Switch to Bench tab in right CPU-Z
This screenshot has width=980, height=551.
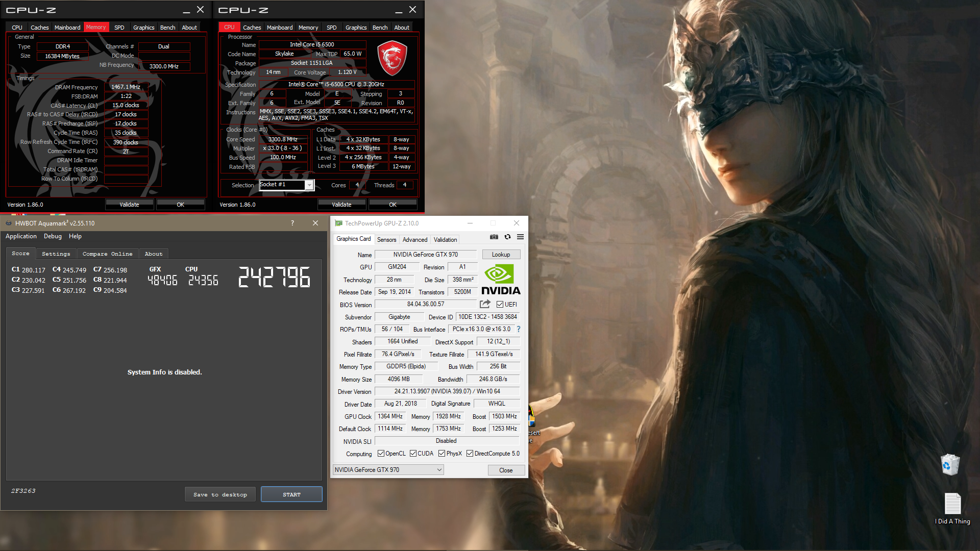click(x=380, y=28)
